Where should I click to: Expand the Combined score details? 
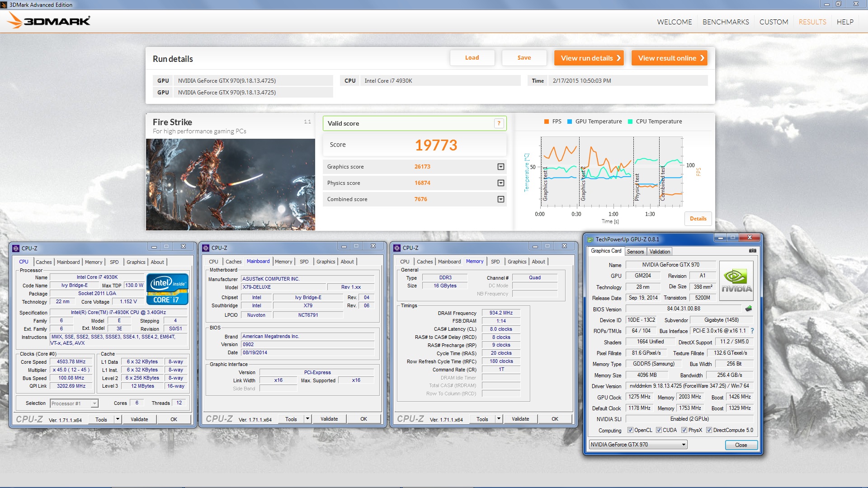click(500, 199)
